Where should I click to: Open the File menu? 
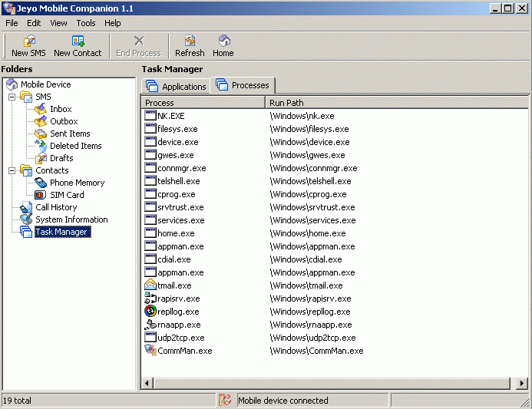12,23
